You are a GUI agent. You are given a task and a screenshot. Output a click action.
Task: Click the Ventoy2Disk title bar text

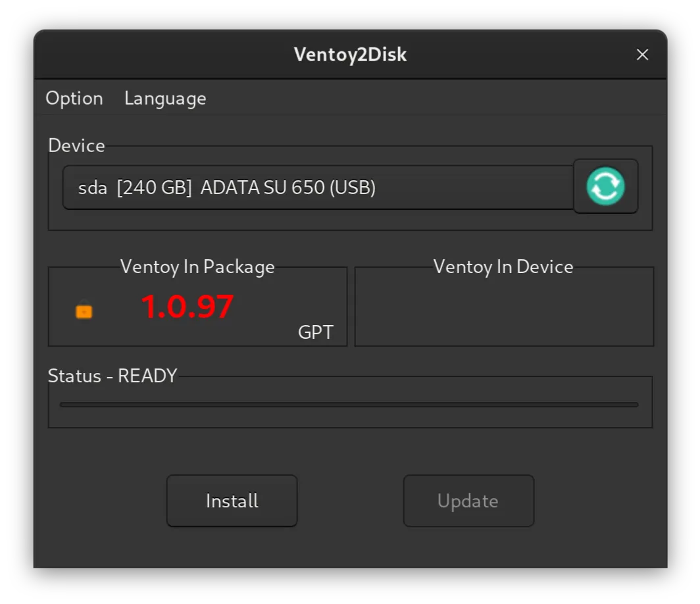350,55
